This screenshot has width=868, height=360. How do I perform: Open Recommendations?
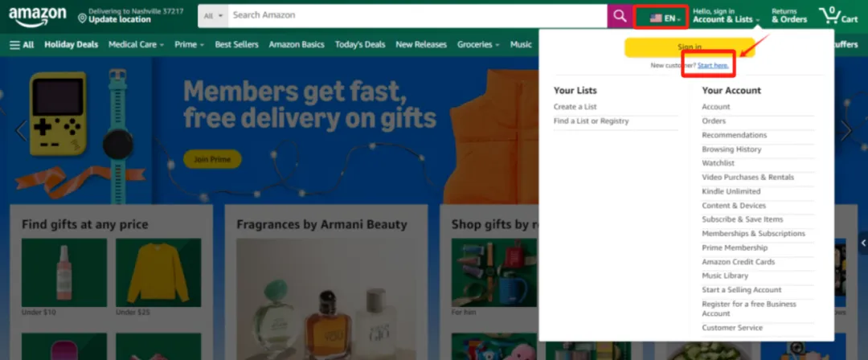[x=734, y=135]
